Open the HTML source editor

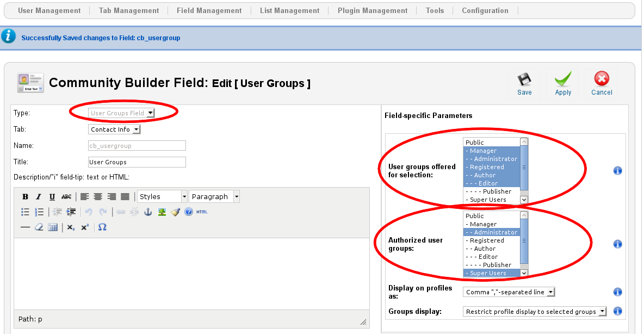click(202, 212)
